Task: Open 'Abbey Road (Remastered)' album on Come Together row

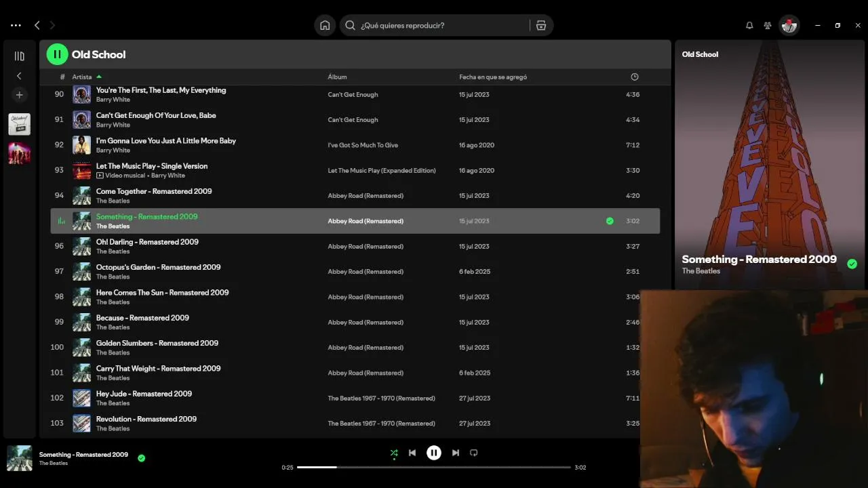Action: point(366,196)
